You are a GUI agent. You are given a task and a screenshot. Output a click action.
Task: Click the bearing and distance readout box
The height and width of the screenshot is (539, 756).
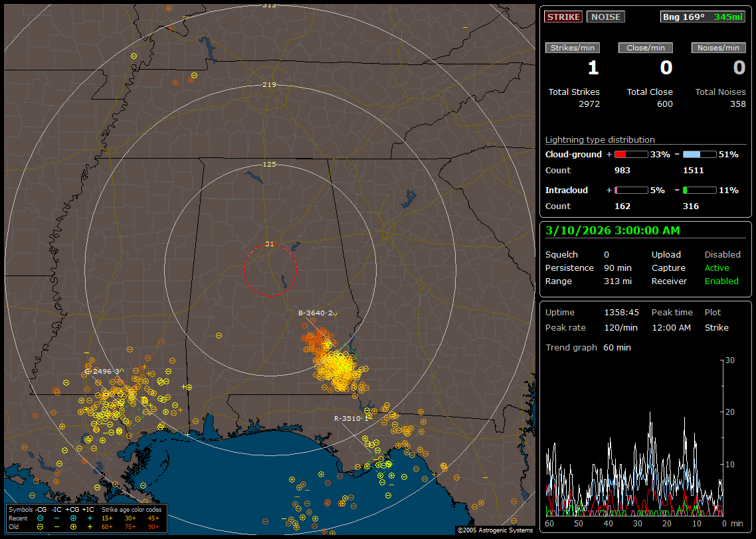click(x=703, y=17)
